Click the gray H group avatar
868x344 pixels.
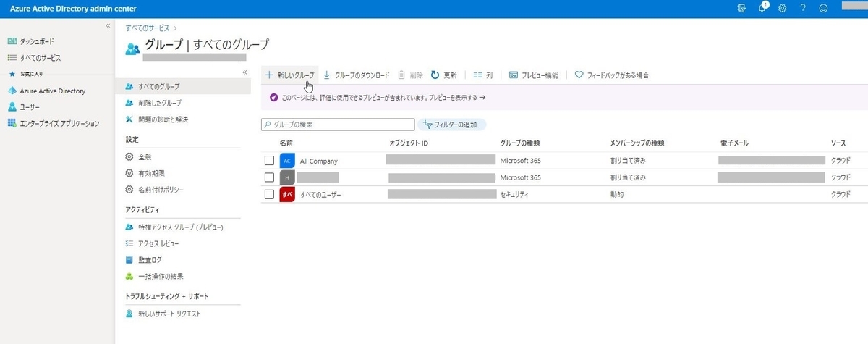(287, 177)
